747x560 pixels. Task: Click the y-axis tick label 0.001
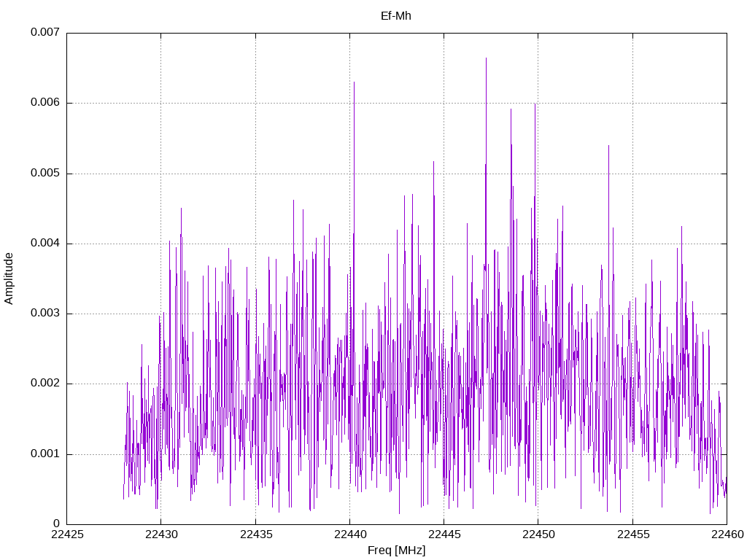[x=45, y=454]
